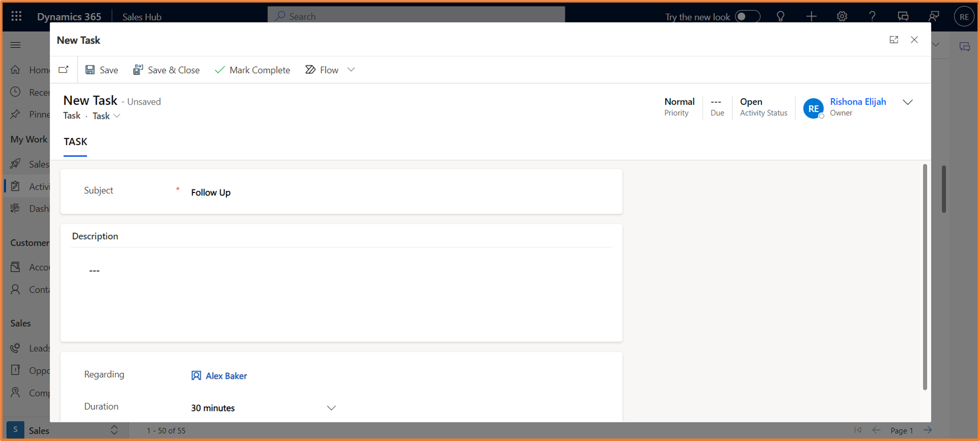This screenshot has width=980, height=441.
Task: Open the settings gear icon
Action: [842, 16]
